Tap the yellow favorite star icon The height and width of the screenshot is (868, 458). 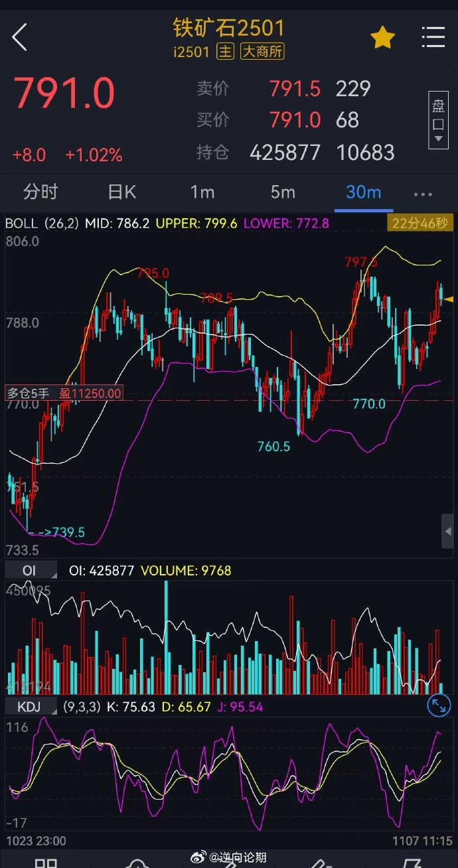point(382,38)
